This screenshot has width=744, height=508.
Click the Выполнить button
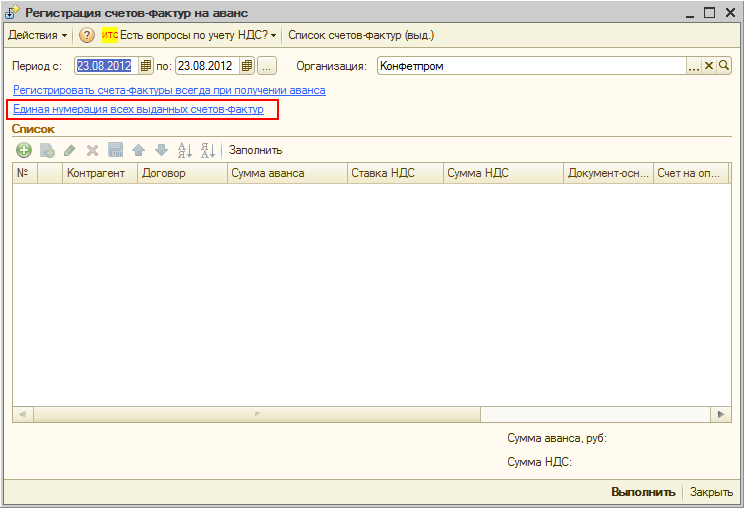click(x=643, y=492)
